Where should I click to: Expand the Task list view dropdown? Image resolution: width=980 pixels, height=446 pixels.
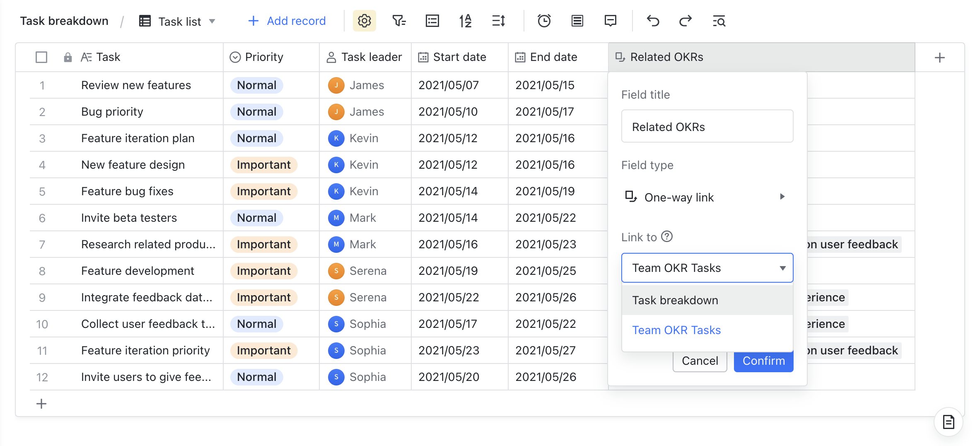[212, 21]
